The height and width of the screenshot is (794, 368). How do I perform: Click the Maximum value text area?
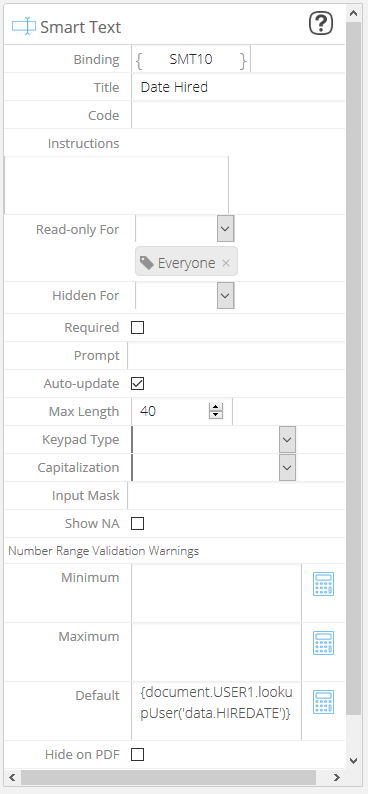coord(216,652)
